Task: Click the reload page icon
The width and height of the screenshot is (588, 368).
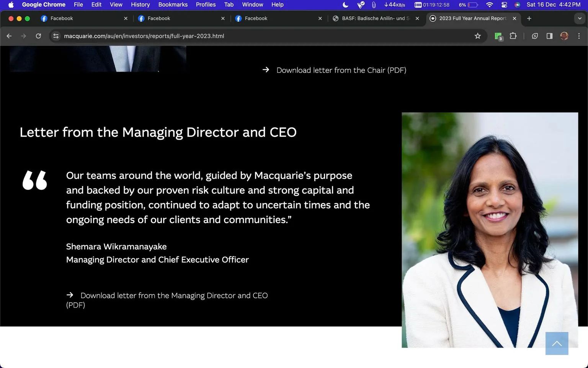Action: point(38,36)
